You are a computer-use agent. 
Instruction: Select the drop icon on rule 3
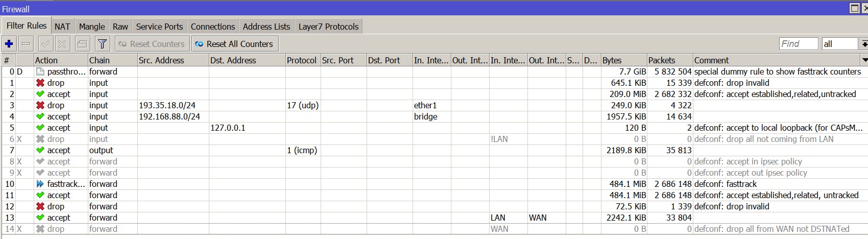coord(40,105)
